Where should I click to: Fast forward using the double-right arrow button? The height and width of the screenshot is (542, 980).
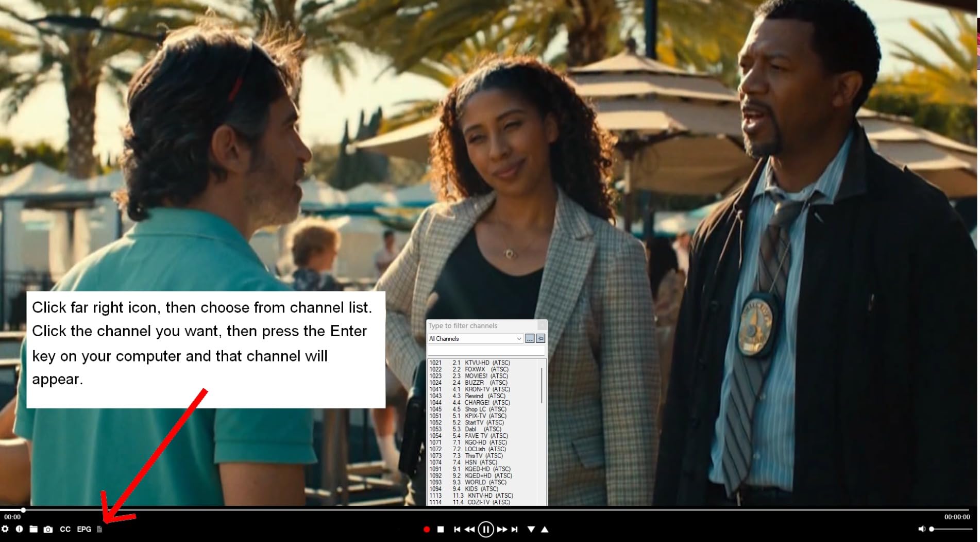(502, 529)
